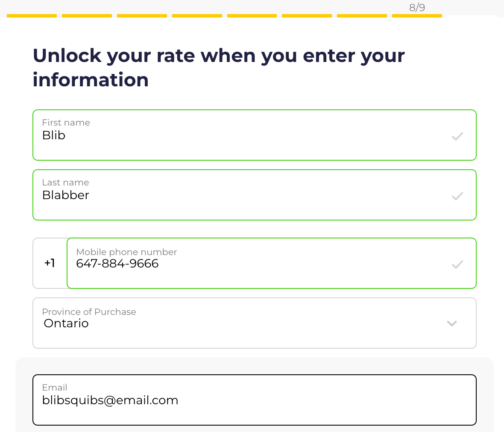Click the Email field label
504x432 pixels.
pos(55,388)
